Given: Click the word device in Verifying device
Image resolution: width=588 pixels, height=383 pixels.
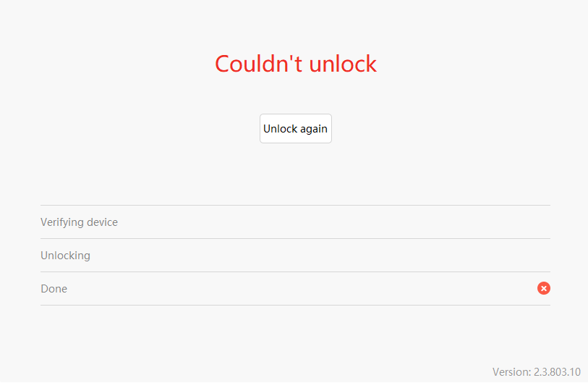Looking at the screenshot, I should (x=102, y=222).
